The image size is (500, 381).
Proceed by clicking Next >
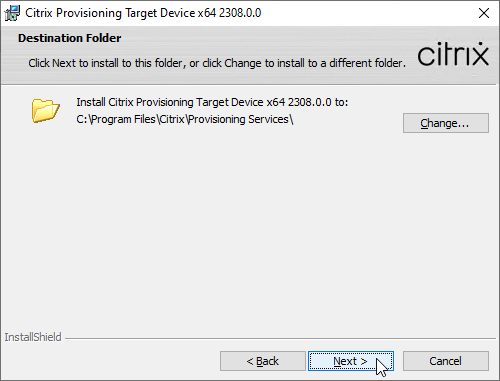[351, 361]
